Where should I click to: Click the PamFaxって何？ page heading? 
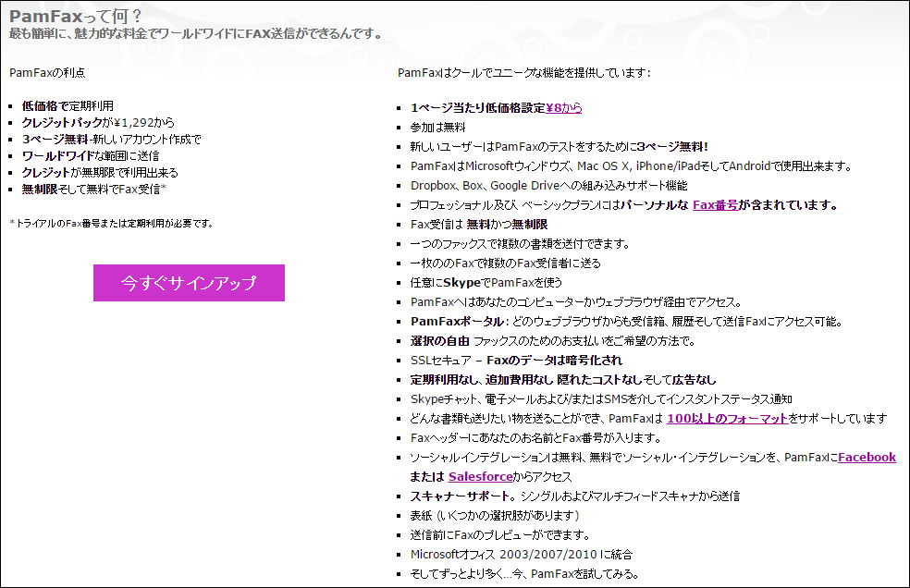coord(76,17)
